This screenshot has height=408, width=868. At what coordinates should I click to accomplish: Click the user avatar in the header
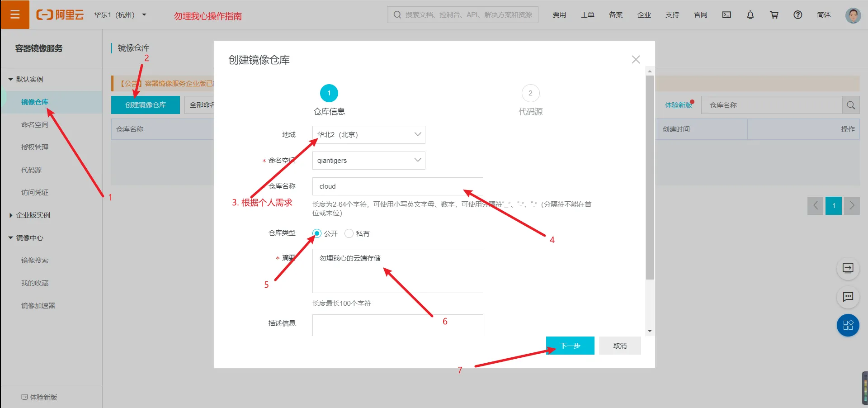coord(853,15)
